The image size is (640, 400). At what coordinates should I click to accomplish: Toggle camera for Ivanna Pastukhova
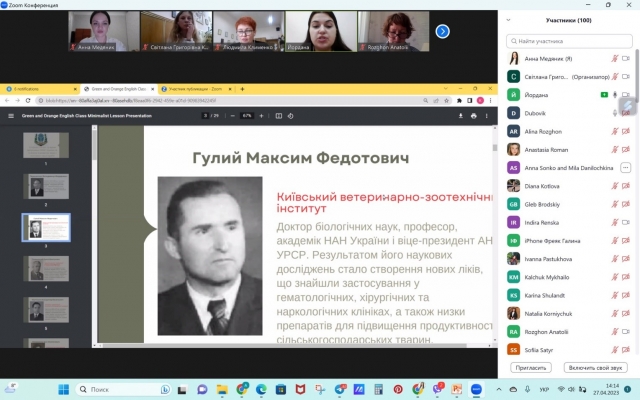626,259
